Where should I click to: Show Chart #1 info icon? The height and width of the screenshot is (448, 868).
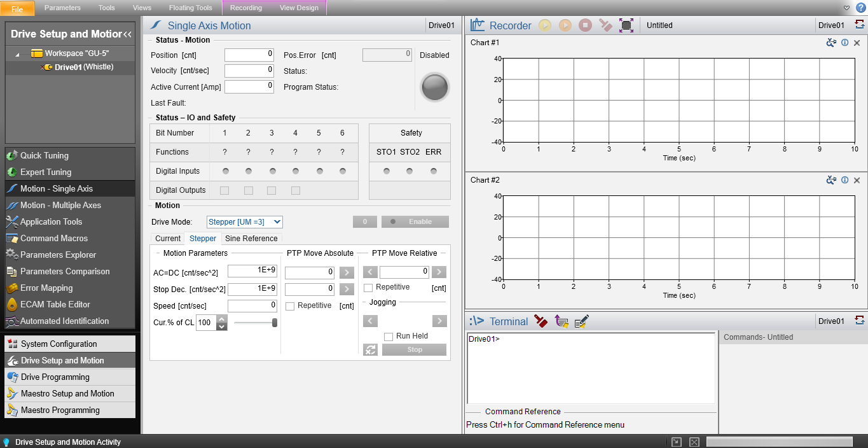coord(845,43)
